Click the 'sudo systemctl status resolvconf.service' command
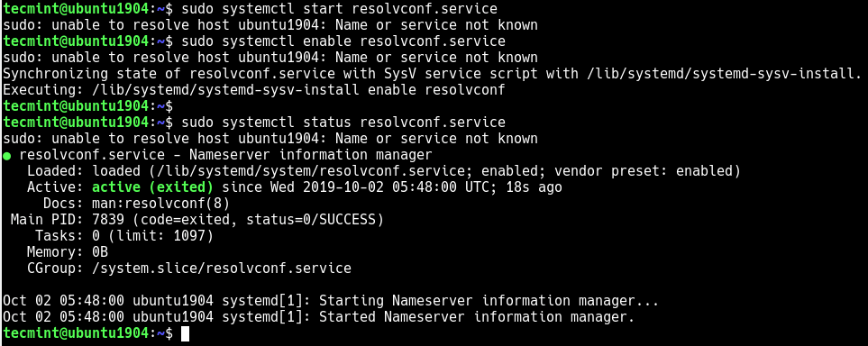The width and height of the screenshot is (868, 346). [x=343, y=122]
